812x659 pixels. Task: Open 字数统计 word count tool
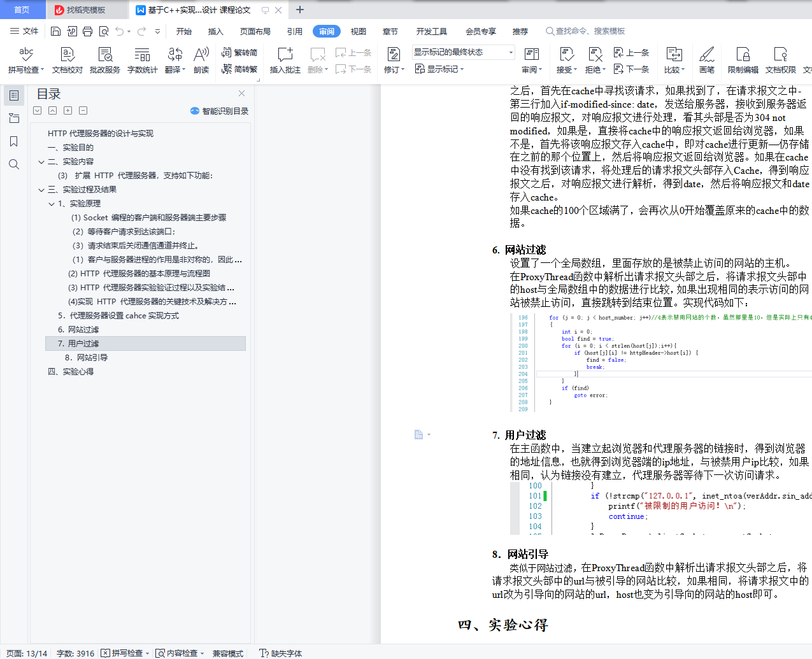(143, 60)
